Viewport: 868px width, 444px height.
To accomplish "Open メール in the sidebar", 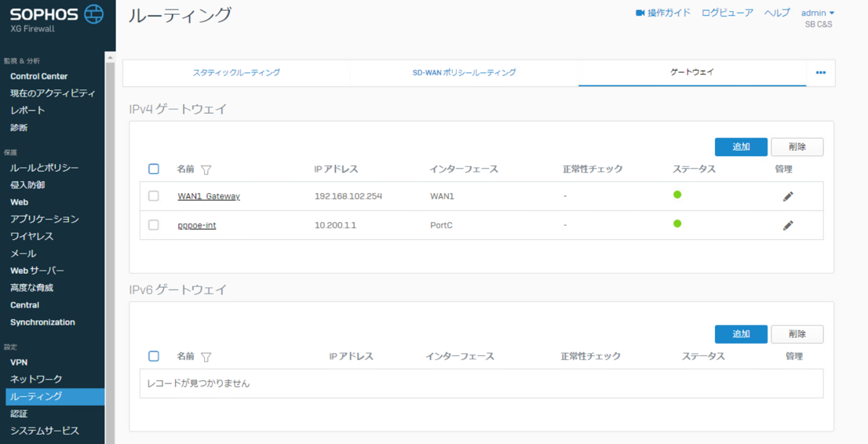I will pos(24,253).
